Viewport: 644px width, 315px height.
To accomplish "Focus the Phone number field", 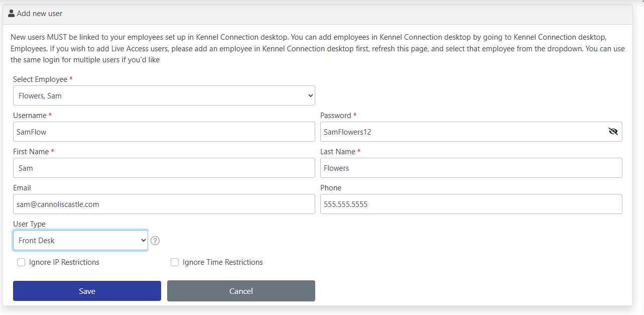I will pyautogui.click(x=471, y=204).
